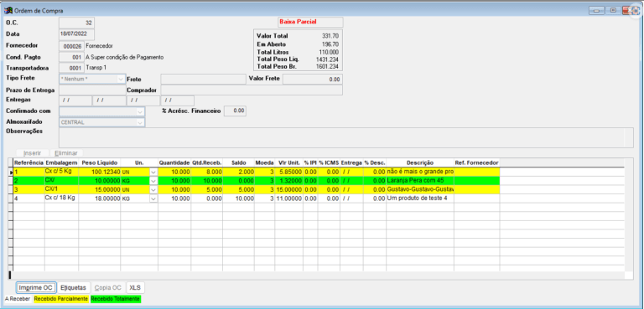This screenshot has height=309, width=644.
Task: Click the Comprador field
Action: coord(252,90)
